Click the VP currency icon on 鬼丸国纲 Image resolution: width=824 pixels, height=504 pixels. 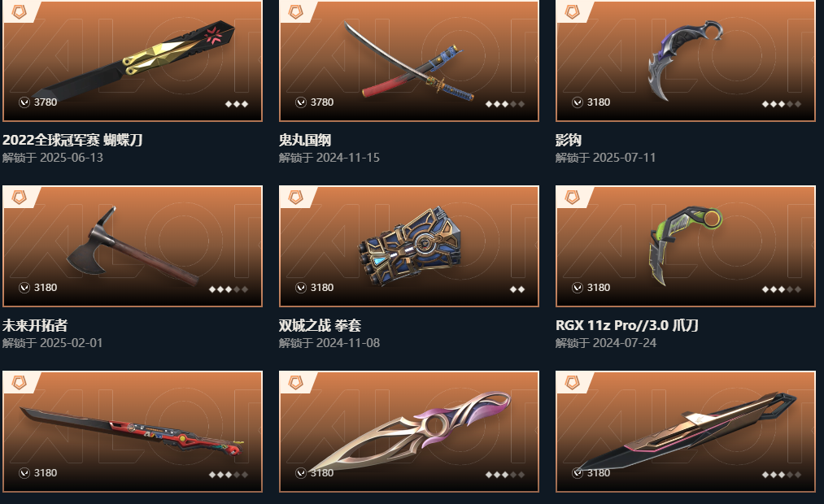(x=301, y=102)
